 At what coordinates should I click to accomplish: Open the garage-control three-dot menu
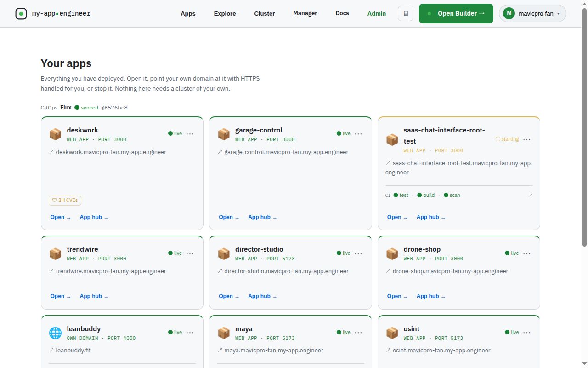358,134
